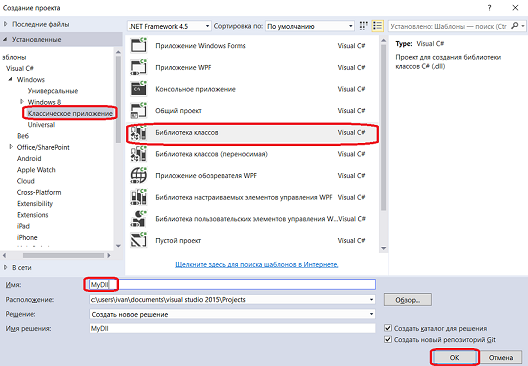This screenshot has width=528, height=366.
Task: Expand the Office/SharePoint tree node
Action: pyautogui.click(x=11, y=147)
